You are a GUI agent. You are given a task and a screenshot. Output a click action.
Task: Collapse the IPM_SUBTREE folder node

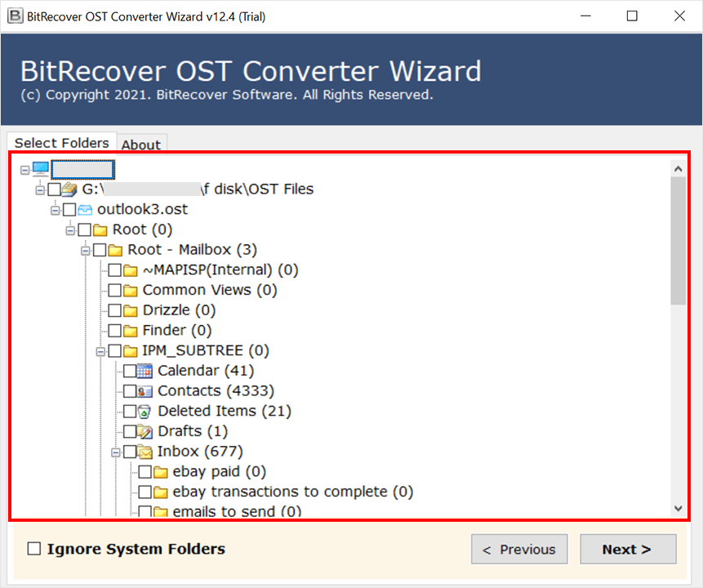pos(101,351)
